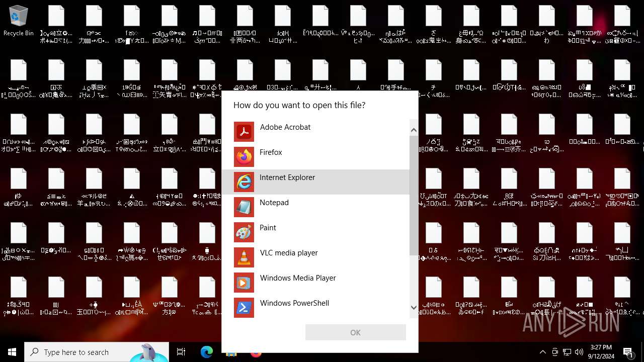Confirm with the OK button

(x=356, y=332)
